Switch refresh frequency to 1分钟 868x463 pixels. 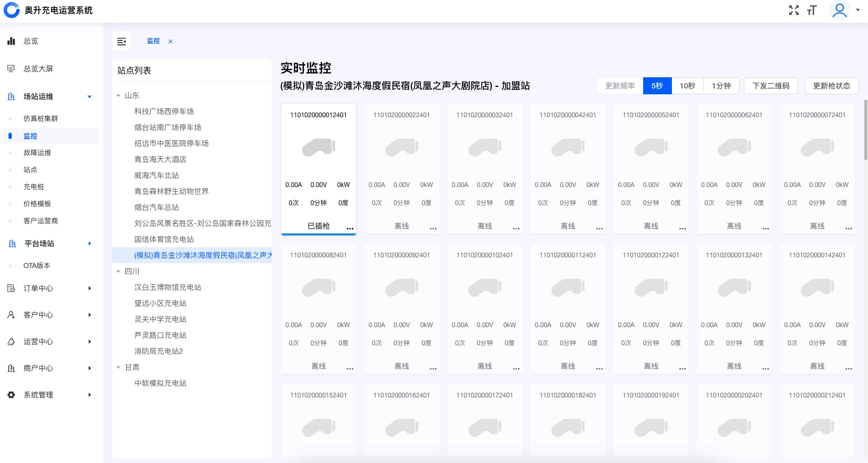click(x=721, y=86)
